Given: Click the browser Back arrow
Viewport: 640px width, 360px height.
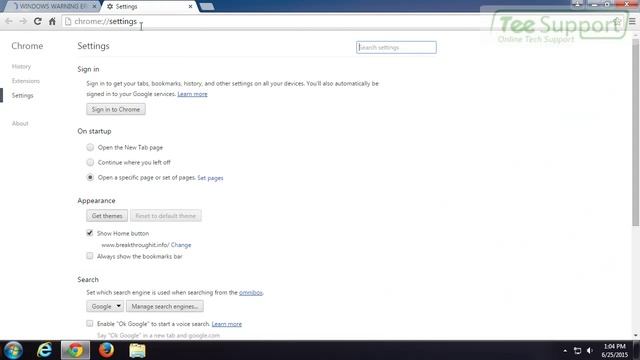Looking at the screenshot, I should pyautogui.click(x=9, y=21).
